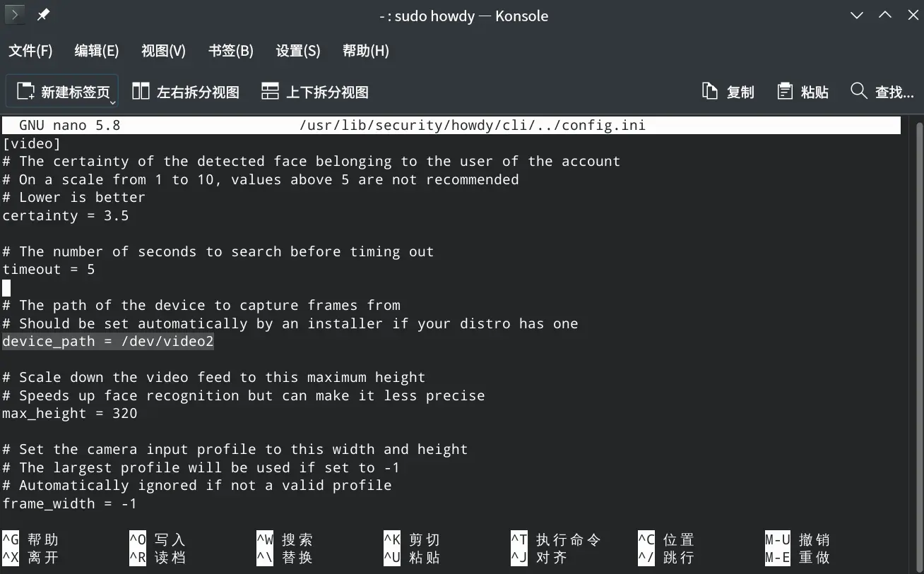Click the ^O 写入 write-out shortcut
Image resolution: width=924 pixels, height=574 pixels.
coord(158,540)
